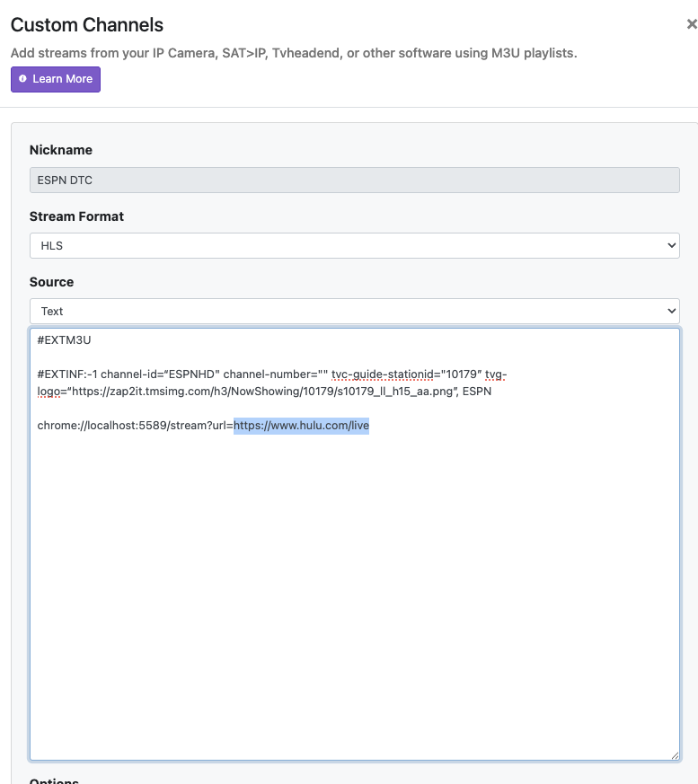The width and height of the screenshot is (698, 784).
Task: Click the word ESPN ending the EXTINF line
Action: 477,391
